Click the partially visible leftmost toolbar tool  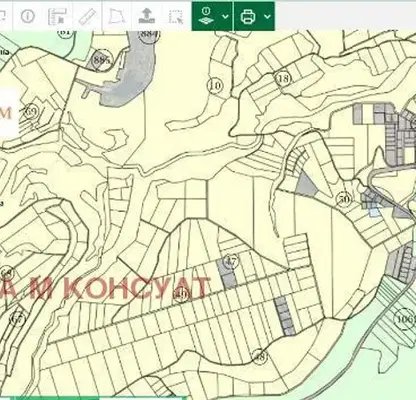(x=3, y=16)
